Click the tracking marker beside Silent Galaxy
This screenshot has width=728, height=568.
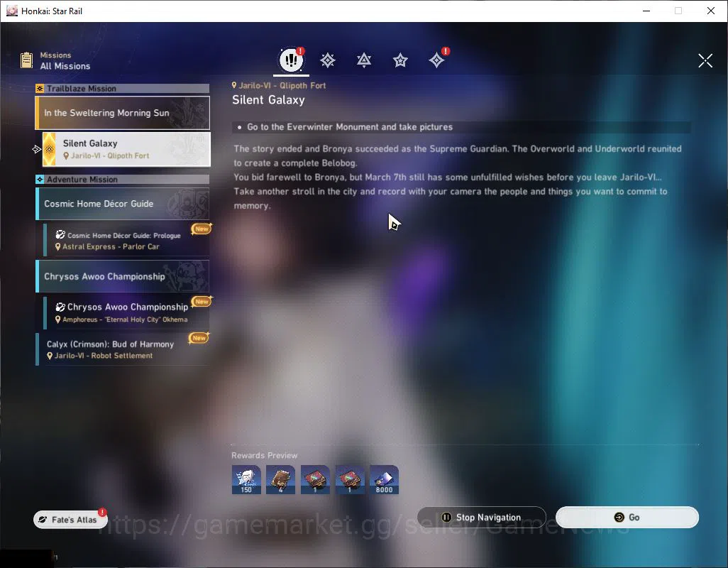37,149
